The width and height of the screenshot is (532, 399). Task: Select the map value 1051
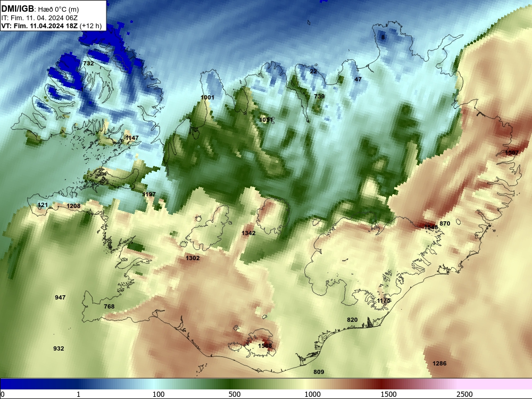pyautogui.click(x=265, y=120)
